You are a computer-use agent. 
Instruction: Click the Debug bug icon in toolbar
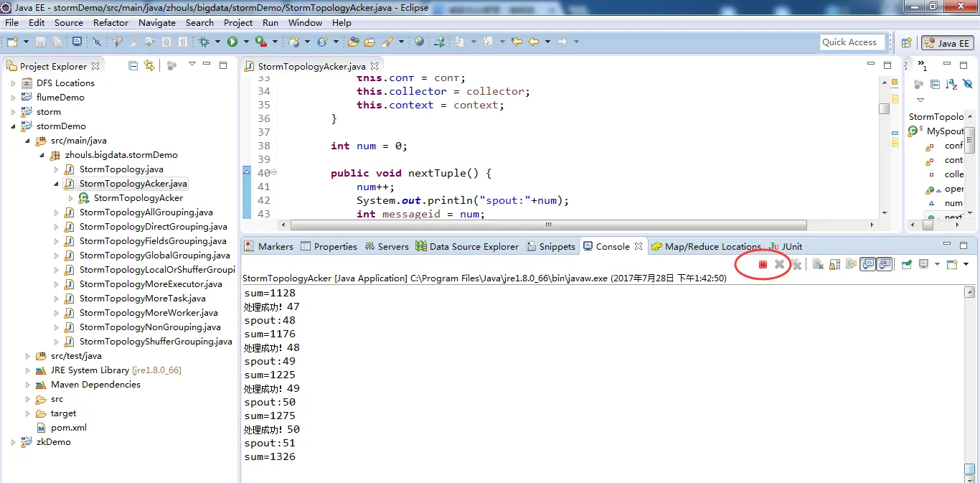coord(204,42)
